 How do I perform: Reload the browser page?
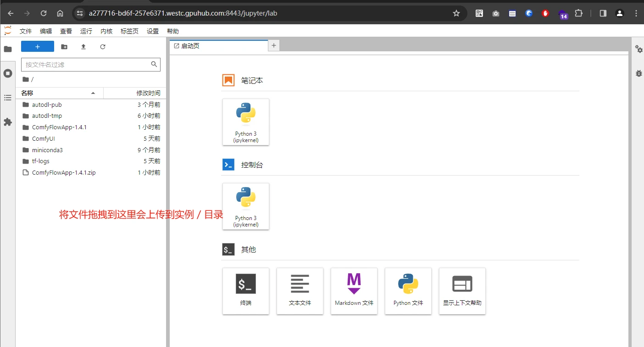(x=44, y=13)
